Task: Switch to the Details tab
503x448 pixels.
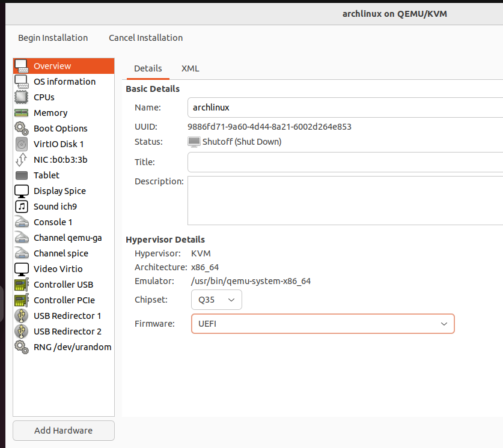Action: [x=147, y=68]
